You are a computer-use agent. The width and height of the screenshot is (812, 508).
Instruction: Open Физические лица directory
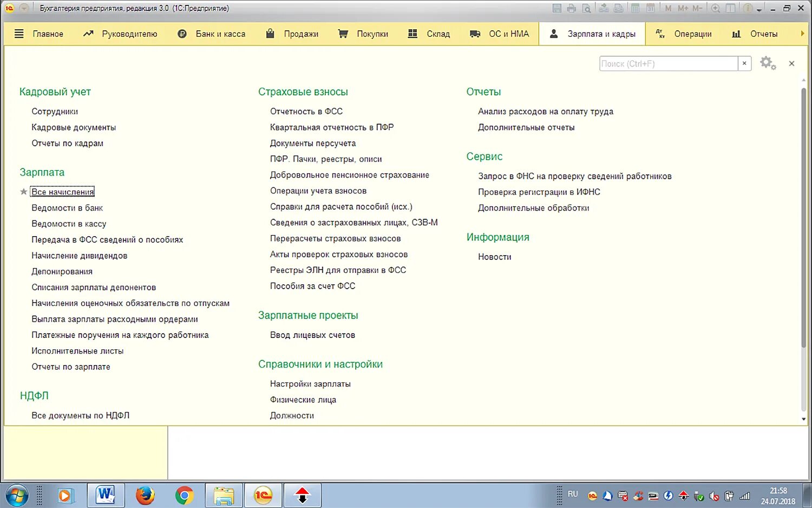click(303, 400)
